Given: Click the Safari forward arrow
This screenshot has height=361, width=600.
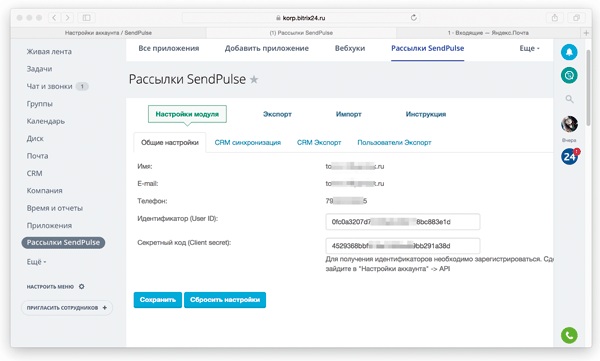Looking at the screenshot, I should (67, 18).
